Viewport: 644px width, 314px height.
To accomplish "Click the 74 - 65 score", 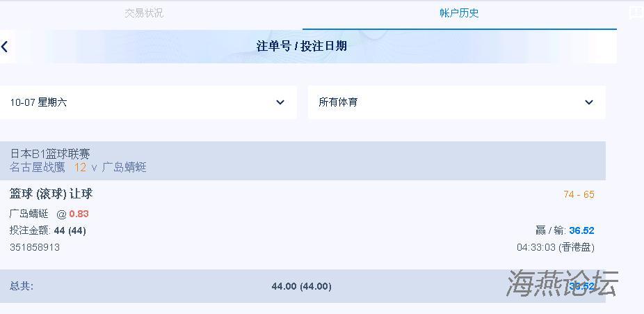I will tap(579, 195).
